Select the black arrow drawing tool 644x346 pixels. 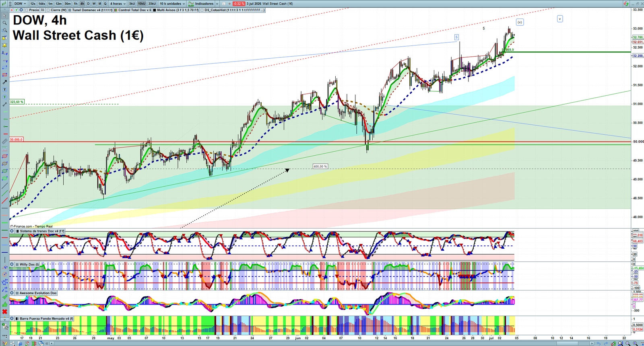point(5,82)
